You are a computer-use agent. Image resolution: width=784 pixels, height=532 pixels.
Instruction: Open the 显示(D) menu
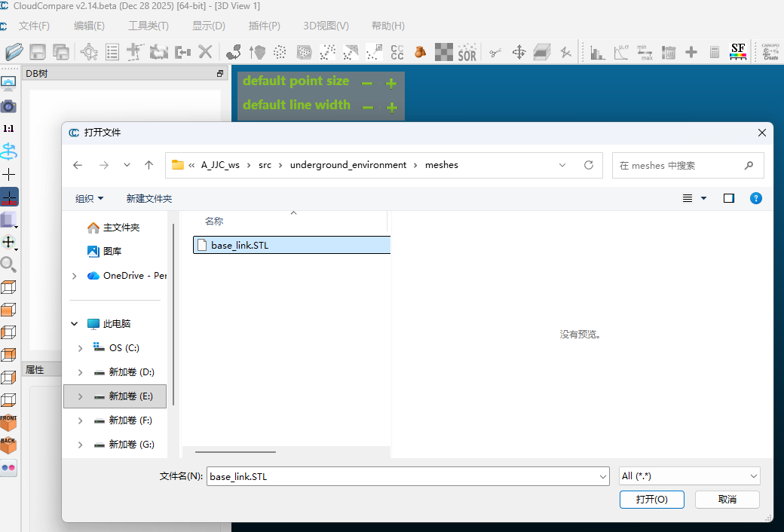point(209,26)
